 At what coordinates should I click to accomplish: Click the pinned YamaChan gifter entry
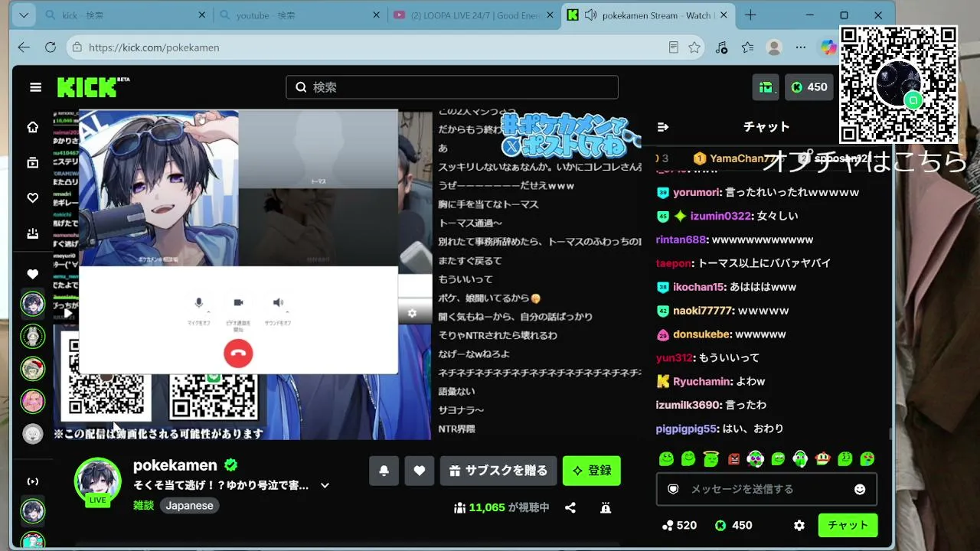coord(734,158)
